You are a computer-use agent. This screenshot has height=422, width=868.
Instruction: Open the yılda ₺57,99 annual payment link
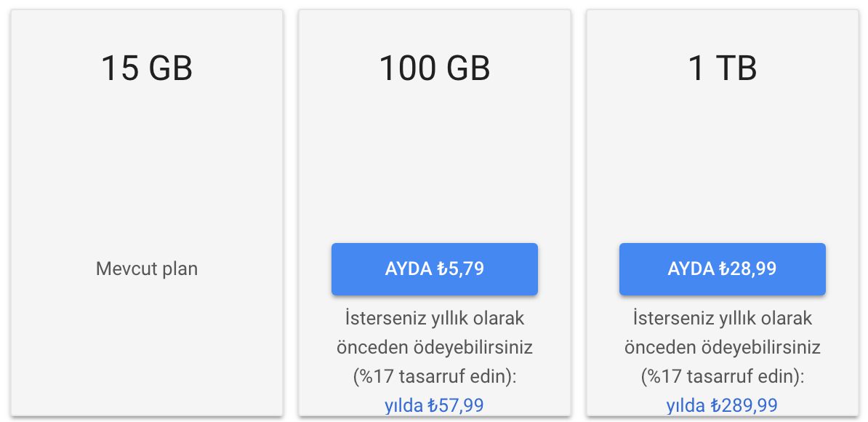coord(435,405)
